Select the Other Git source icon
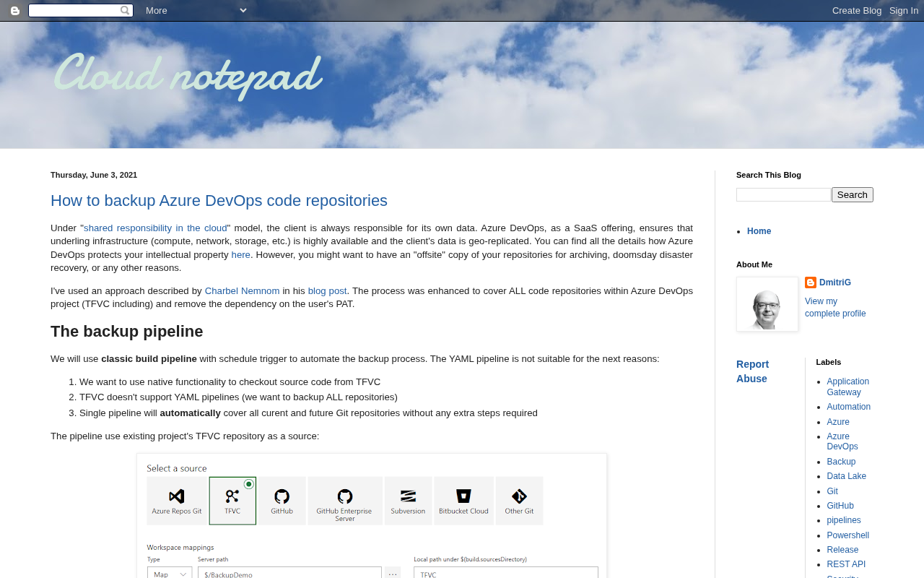Screen dimensions: 924x578 coord(519,496)
